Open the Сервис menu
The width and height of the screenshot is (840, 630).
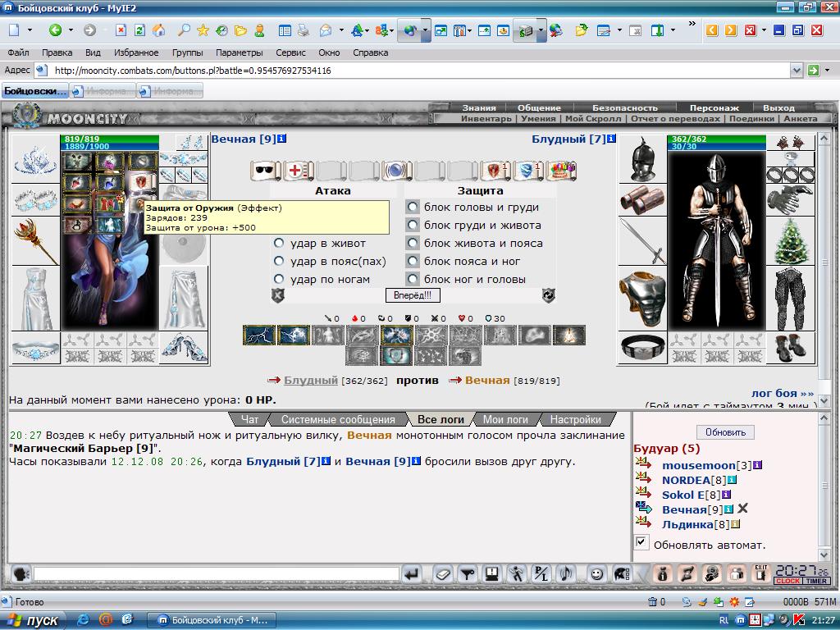coord(290,52)
